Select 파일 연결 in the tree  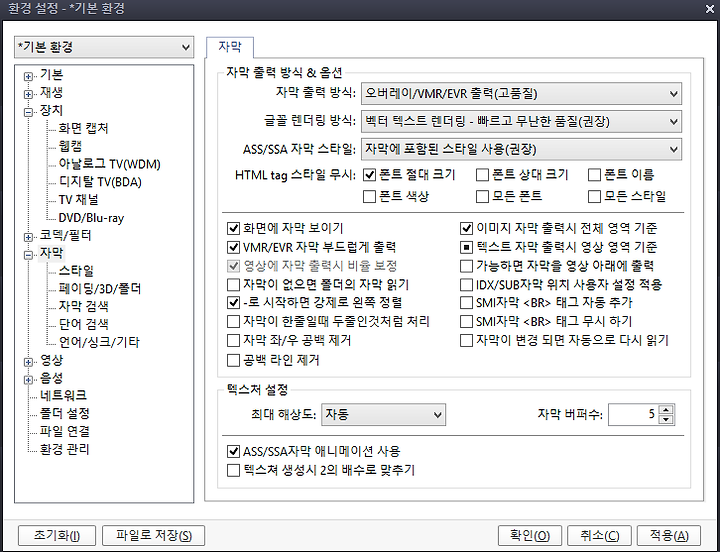[65, 431]
